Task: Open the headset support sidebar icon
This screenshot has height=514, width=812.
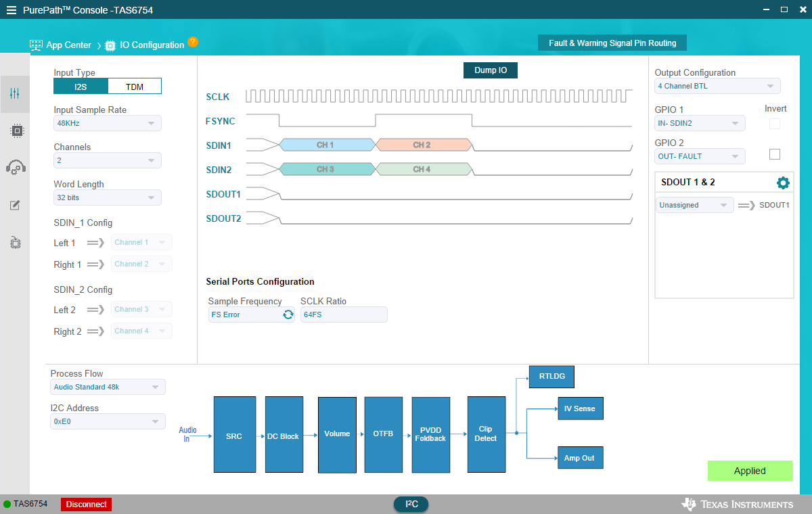Action: [x=16, y=168]
